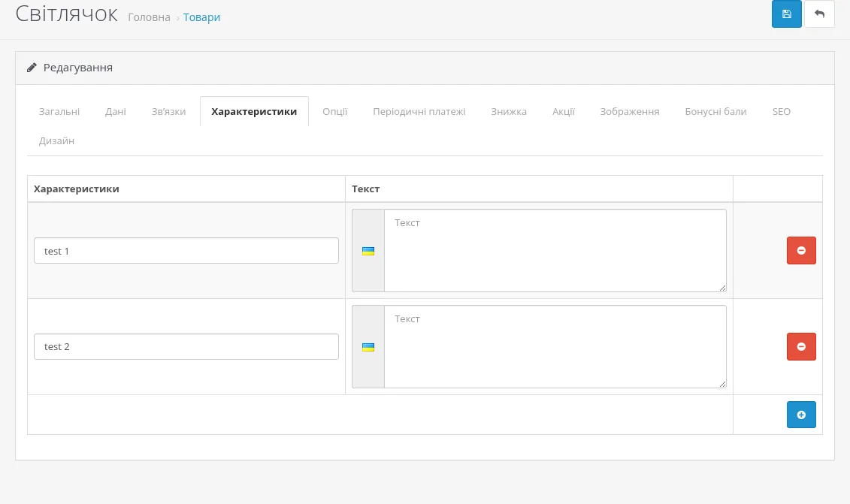
Task: Click the Текст textarea for test 2
Action: tap(555, 347)
